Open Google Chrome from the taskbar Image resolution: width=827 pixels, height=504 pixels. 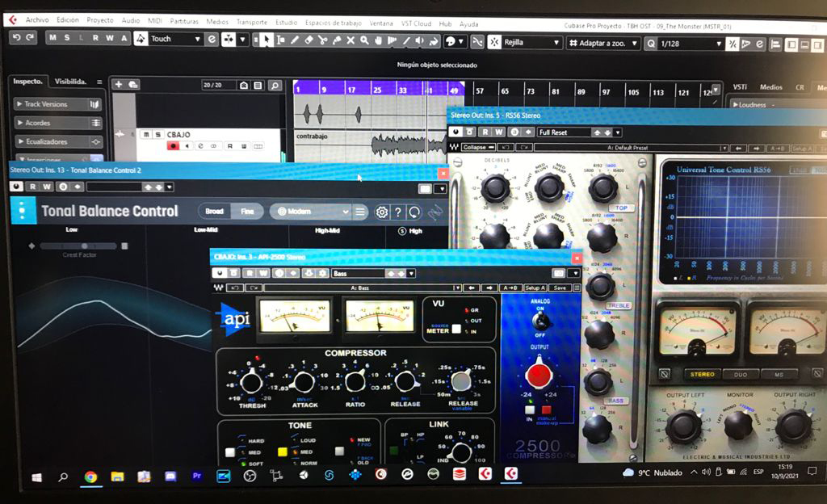(x=90, y=477)
